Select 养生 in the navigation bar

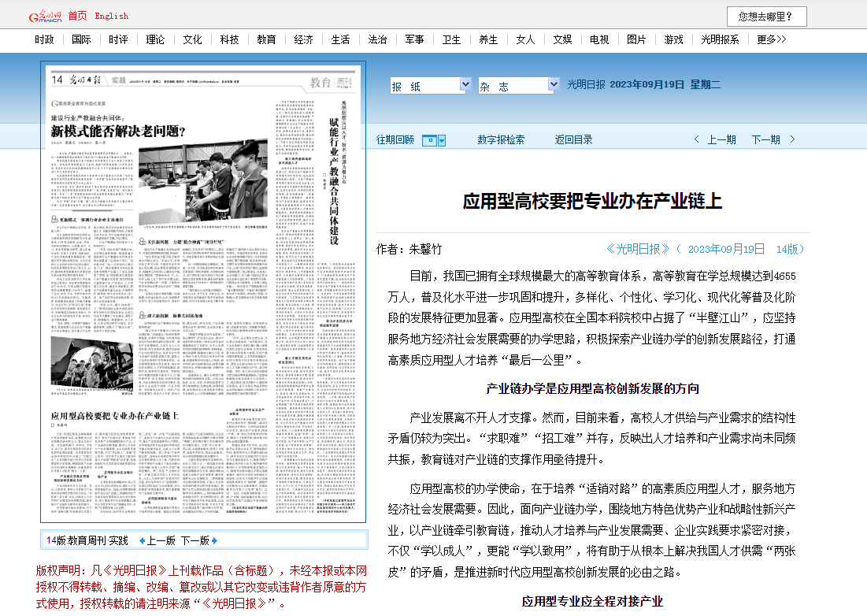click(x=488, y=39)
